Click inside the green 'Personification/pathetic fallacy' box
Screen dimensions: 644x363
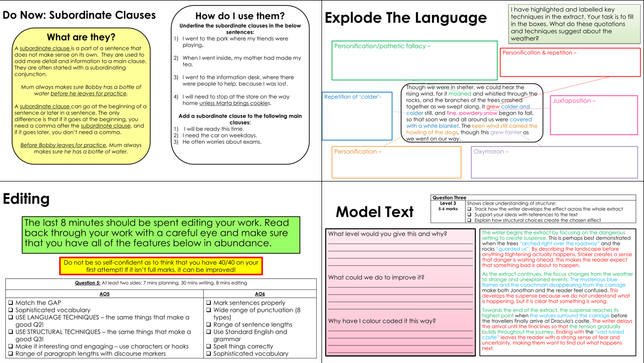pos(414,61)
